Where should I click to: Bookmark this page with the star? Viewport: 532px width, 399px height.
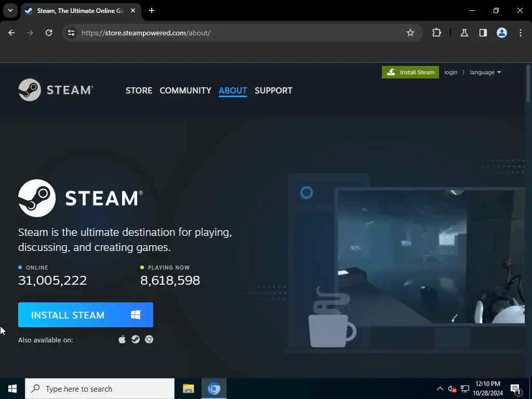point(410,33)
